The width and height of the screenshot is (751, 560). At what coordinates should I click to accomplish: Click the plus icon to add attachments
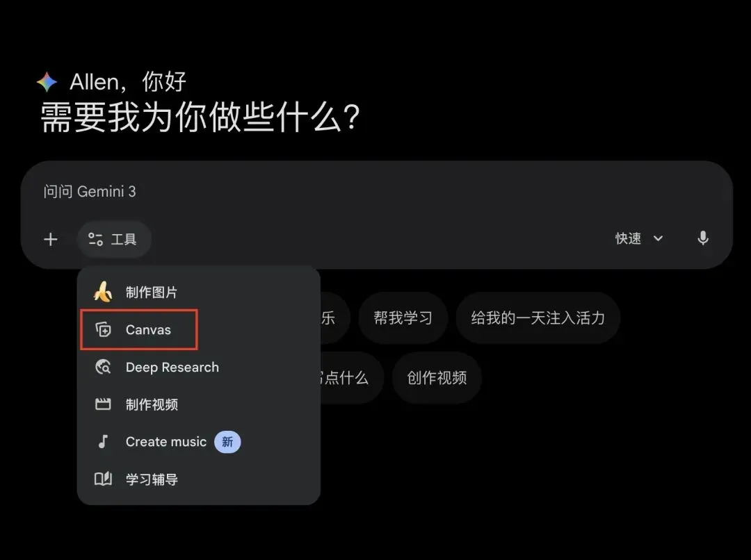point(50,239)
